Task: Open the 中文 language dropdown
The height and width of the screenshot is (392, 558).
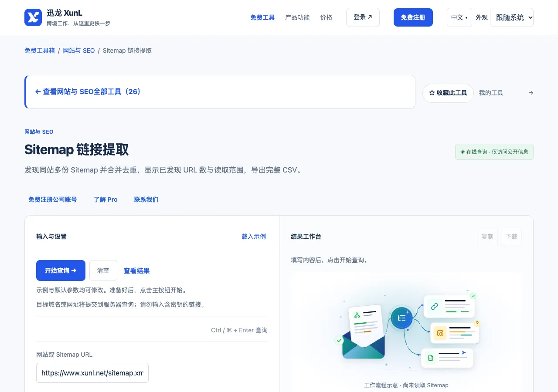Action: (459, 17)
